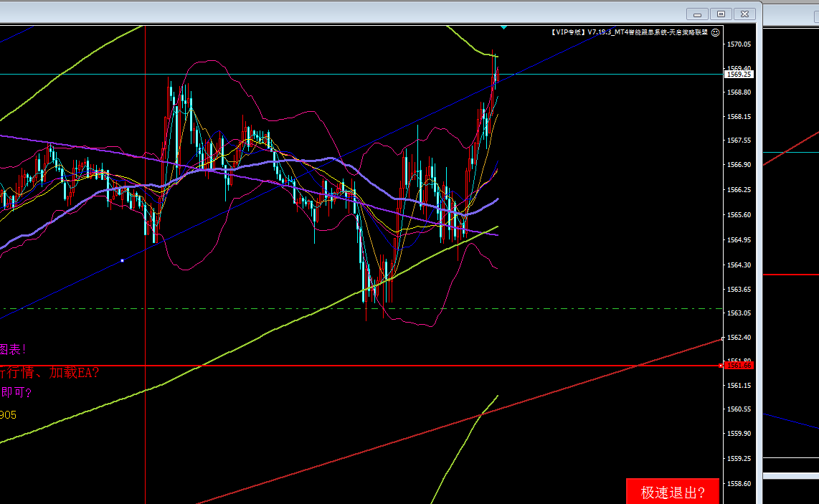819x504 pixels.
Task: Click the 1564.30 price scale value
Action: pos(739,265)
